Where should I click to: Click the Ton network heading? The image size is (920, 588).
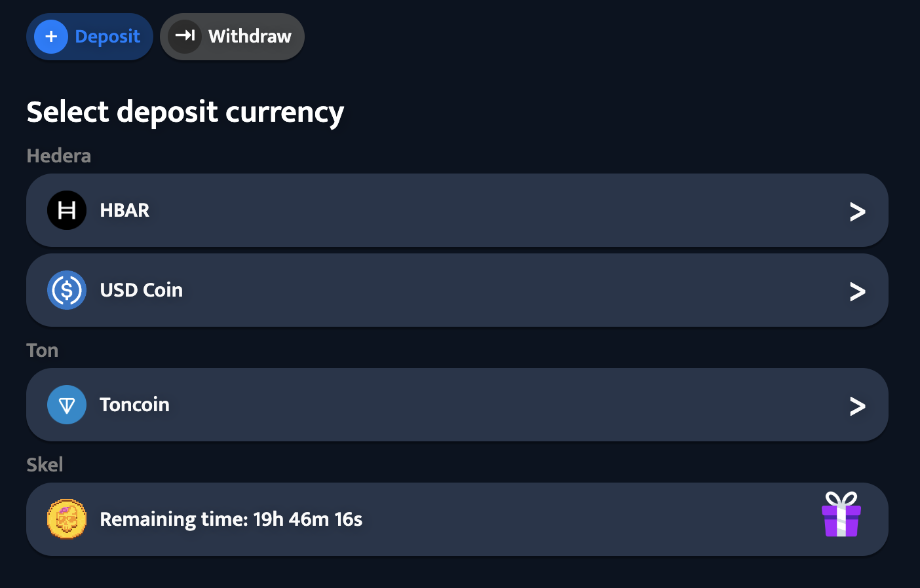coord(43,350)
